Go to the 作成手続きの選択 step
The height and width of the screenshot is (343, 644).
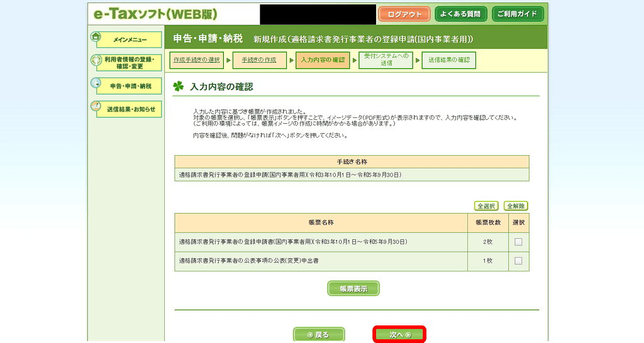coord(197,60)
